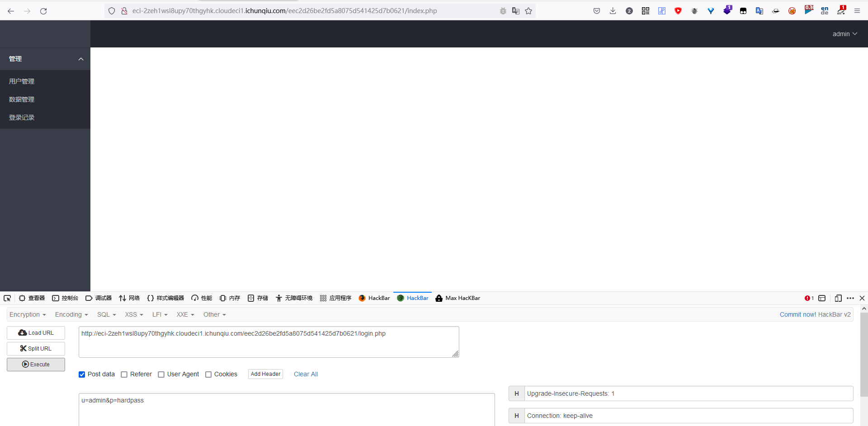Click the Tampermonkey extension icon
Screen dimensions: 868x426
click(x=743, y=11)
